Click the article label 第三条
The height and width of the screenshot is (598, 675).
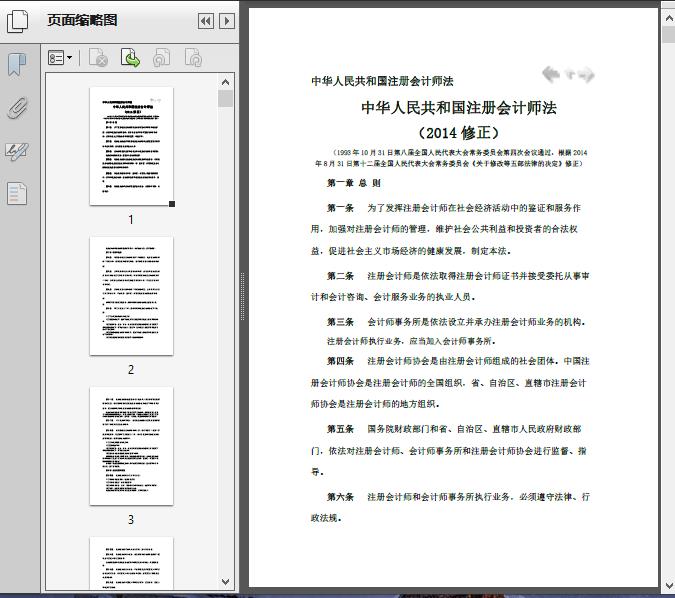(x=340, y=322)
